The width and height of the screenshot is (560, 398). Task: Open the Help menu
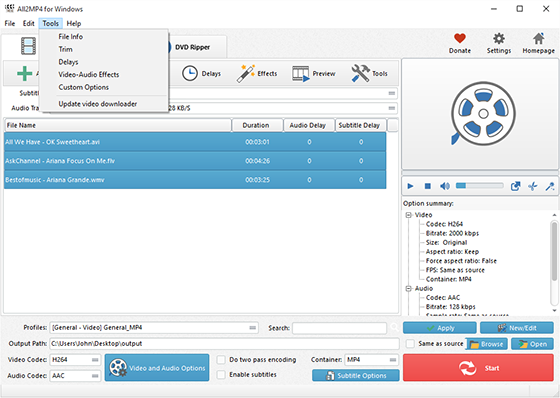74,23
